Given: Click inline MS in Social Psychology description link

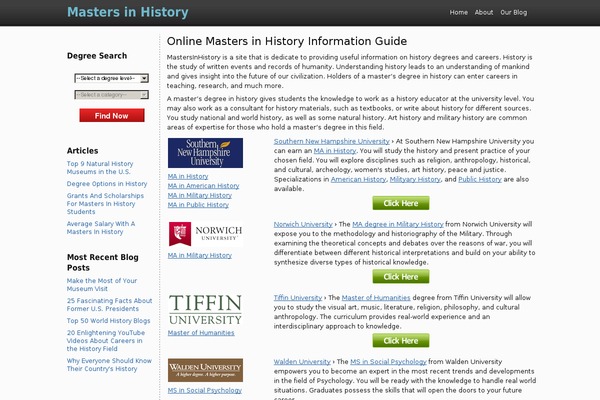Looking at the screenshot, I should [x=388, y=362].
